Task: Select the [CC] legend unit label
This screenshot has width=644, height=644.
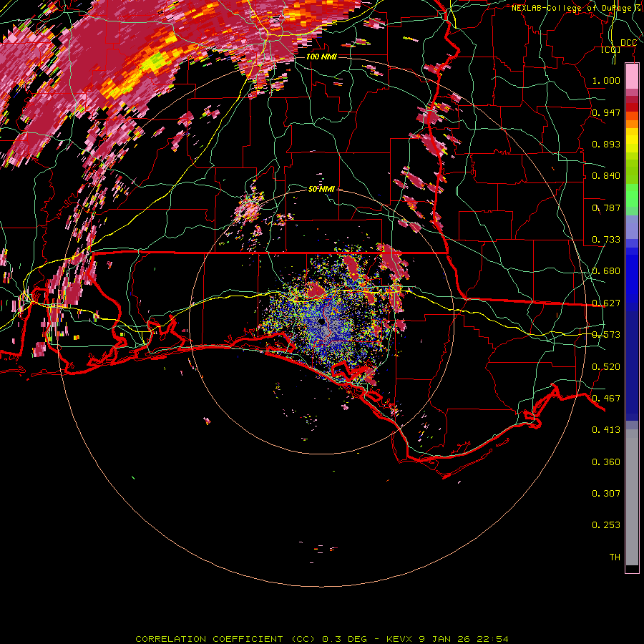Action: (611, 50)
